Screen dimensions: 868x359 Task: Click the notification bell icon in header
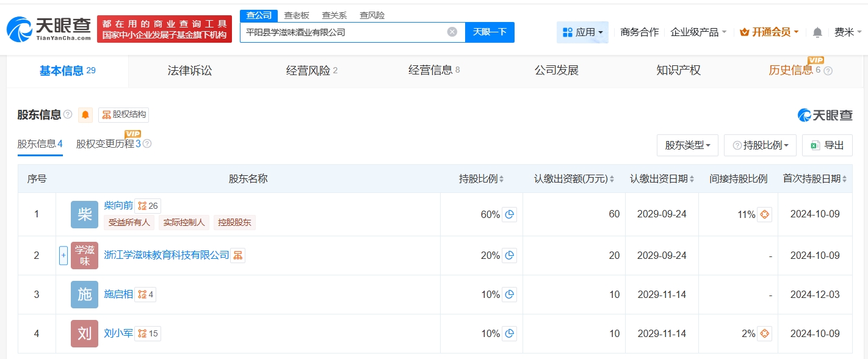tap(817, 32)
